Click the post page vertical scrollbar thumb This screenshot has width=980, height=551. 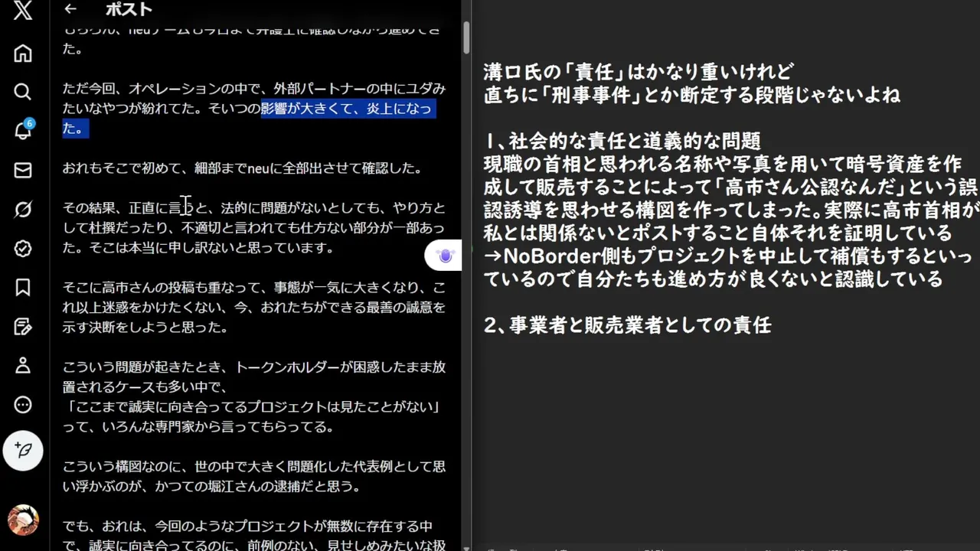465,38
